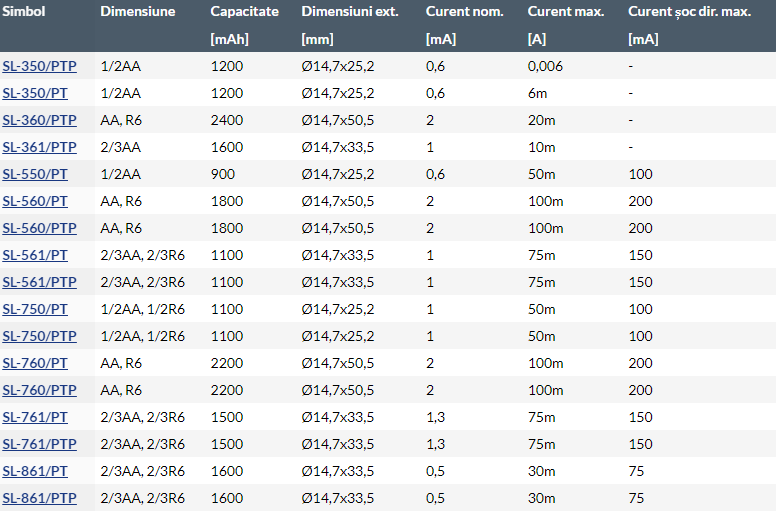776x518 pixels.
Task: Open the SL-360/PTP battery link
Action: click(40, 120)
